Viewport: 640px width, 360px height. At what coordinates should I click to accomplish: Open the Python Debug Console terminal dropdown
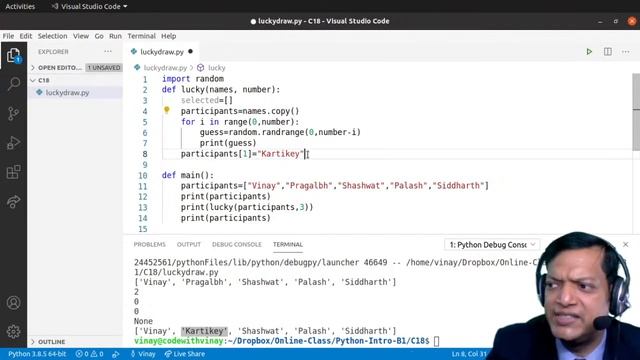[x=492, y=245]
